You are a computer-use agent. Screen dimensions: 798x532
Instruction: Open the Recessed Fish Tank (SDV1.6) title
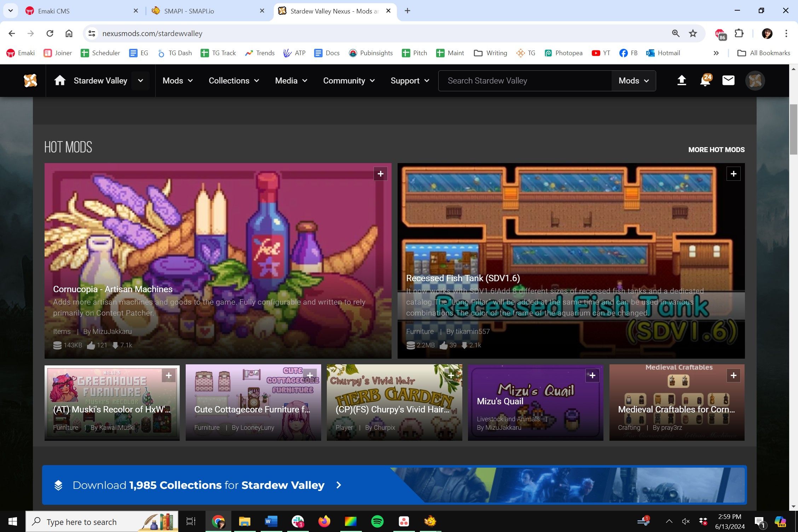coord(463,278)
